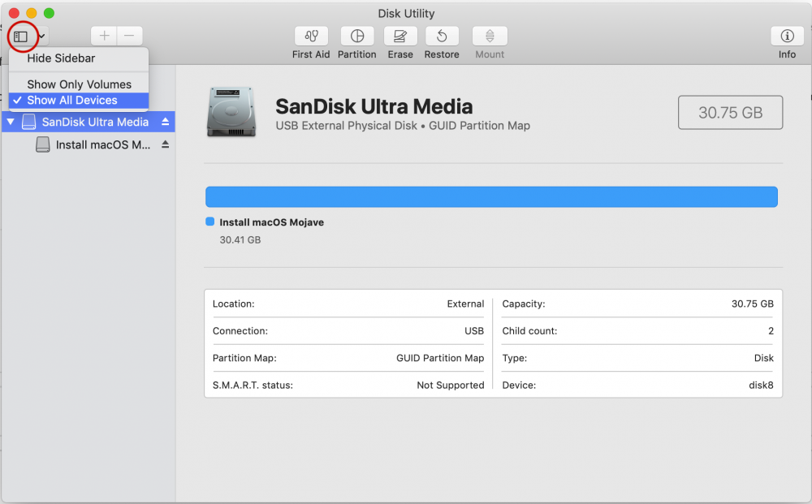Run First Aid from the toolbar
This screenshot has width=812, height=504.
pyautogui.click(x=311, y=36)
